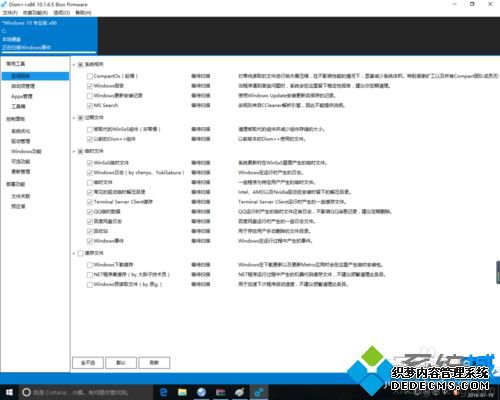Tick the Windows预读取文件 checkbox
Screen dimensions: 500x400
pyautogui.click(x=90, y=285)
